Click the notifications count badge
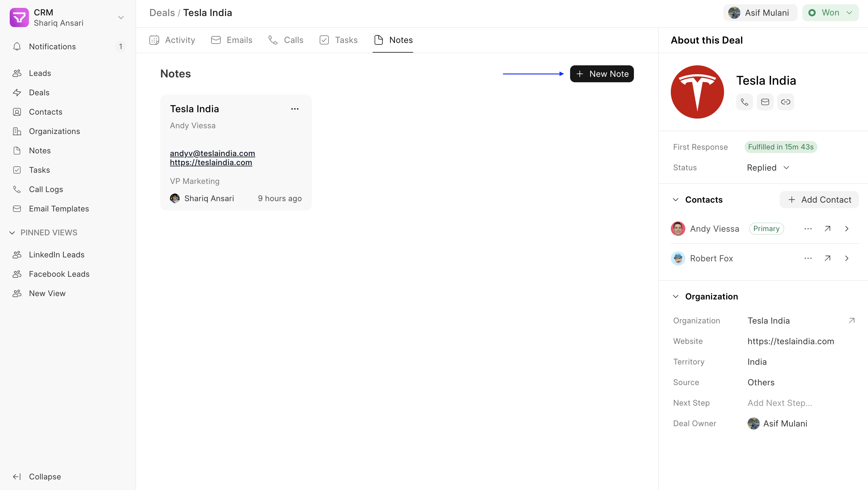 coord(120,47)
